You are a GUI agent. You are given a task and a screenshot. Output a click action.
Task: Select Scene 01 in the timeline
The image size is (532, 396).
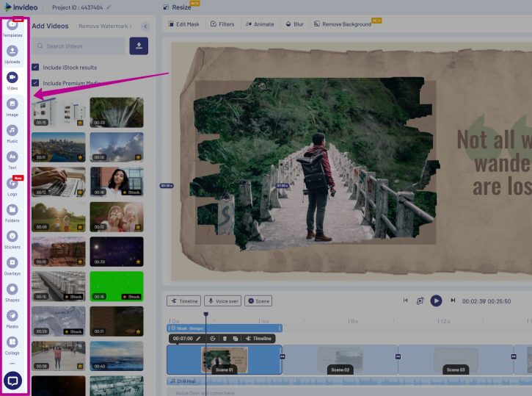[x=225, y=360]
